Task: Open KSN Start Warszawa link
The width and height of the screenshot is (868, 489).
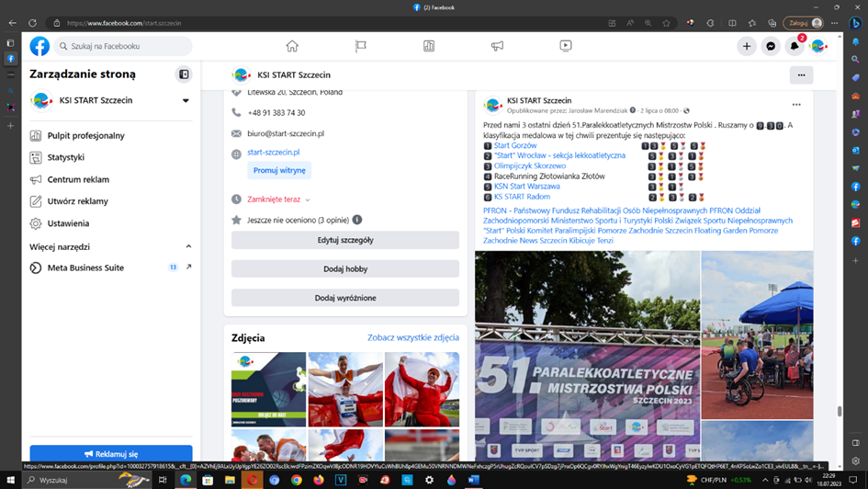Action: click(x=527, y=187)
